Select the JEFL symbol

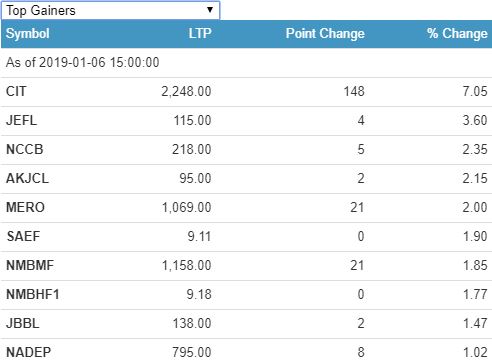click(x=21, y=120)
